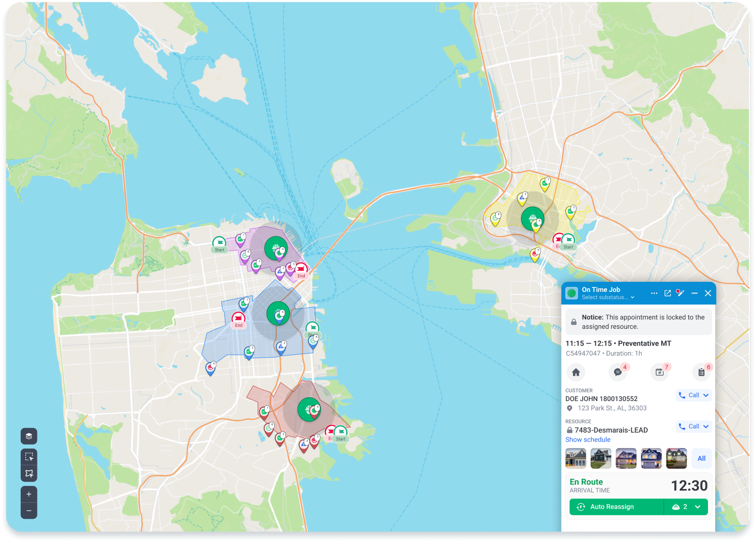
Task: Expand the Call options next to the customer
Action: click(x=705, y=395)
